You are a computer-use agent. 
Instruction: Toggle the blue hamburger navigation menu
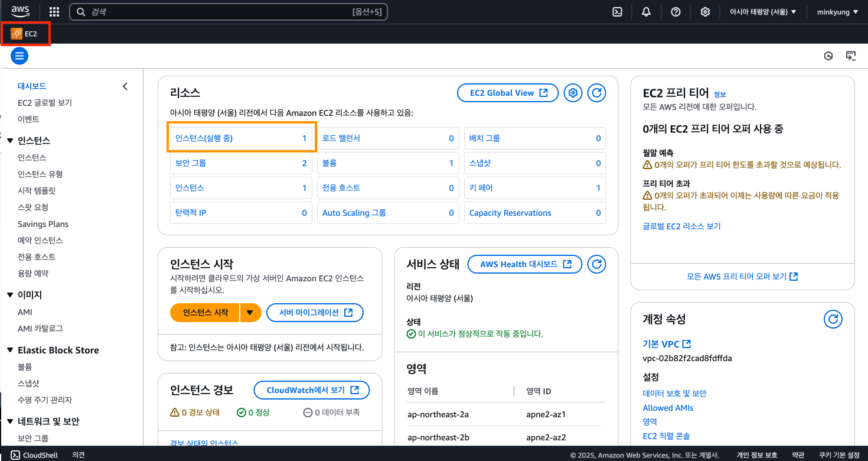(x=19, y=56)
